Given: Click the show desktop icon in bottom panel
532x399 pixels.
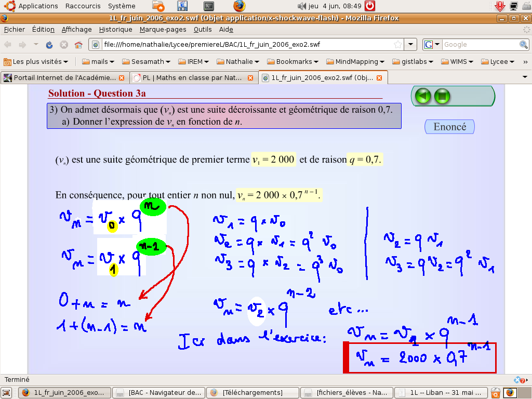Looking at the screenshot, I should [x=6, y=392].
